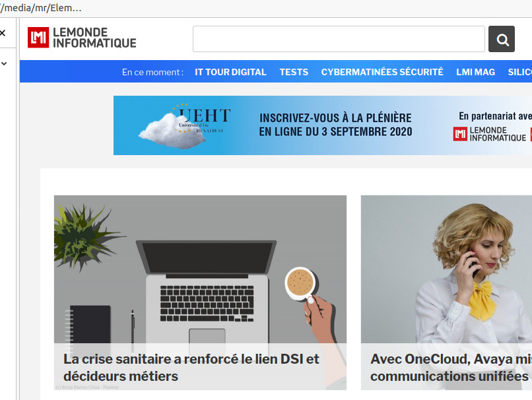
Task: Click the magnifying glass search button
Action: click(501, 39)
